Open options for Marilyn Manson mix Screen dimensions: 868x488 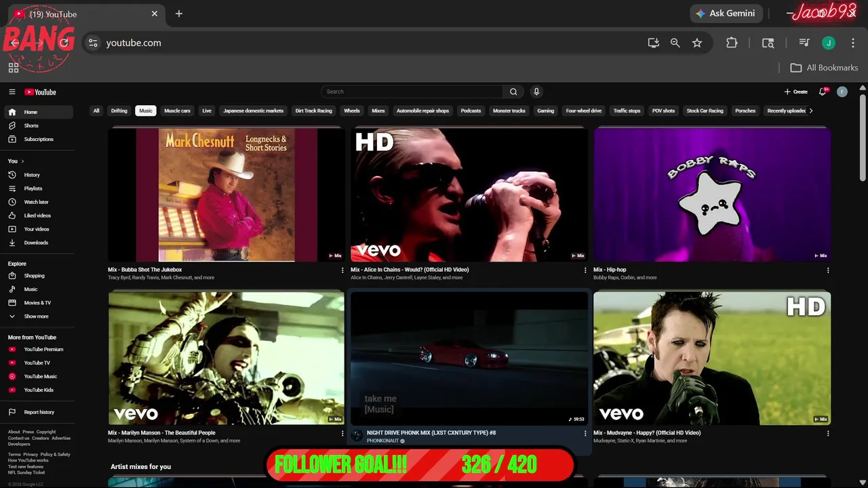pos(342,433)
